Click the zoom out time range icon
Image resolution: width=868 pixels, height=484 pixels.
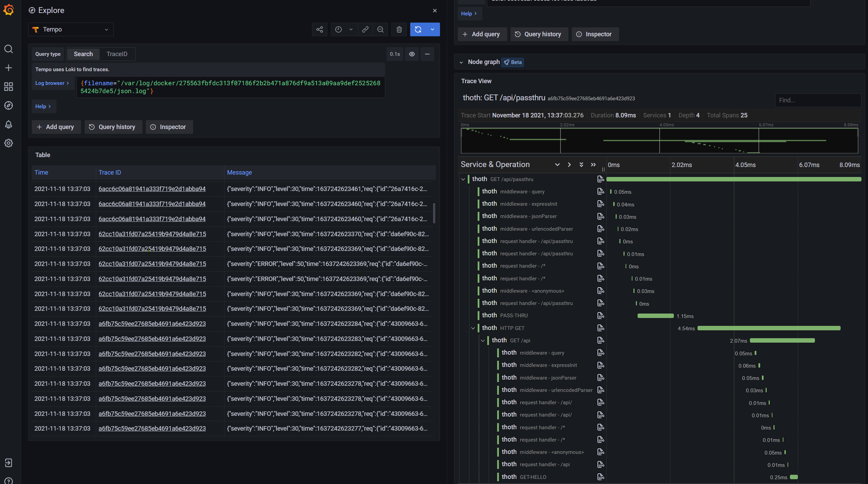[380, 29]
